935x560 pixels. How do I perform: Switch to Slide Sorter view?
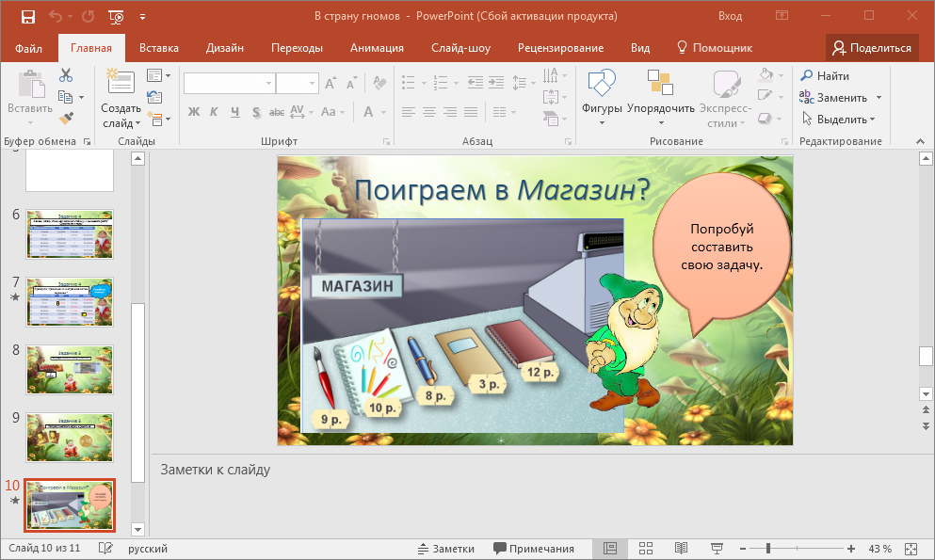tap(646, 548)
